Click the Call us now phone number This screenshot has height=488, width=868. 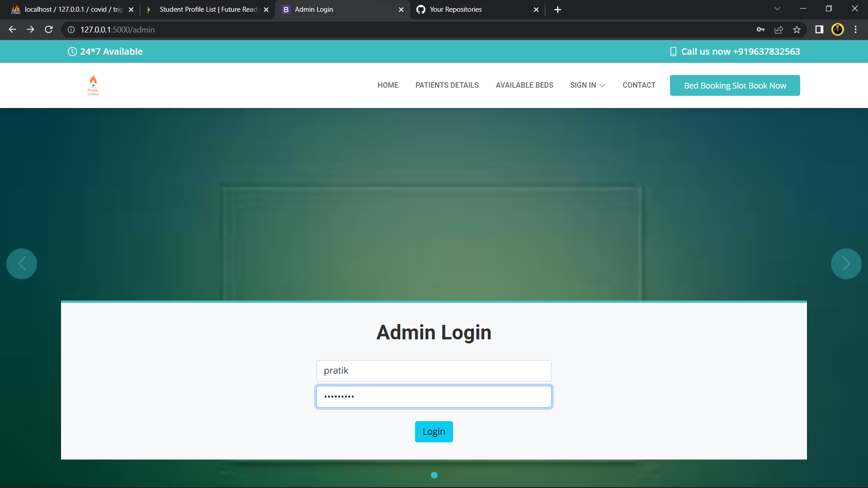[x=740, y=52]
